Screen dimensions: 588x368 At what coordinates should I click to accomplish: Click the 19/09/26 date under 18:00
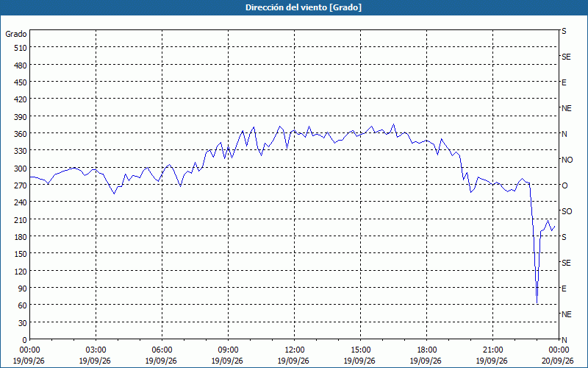426,361
